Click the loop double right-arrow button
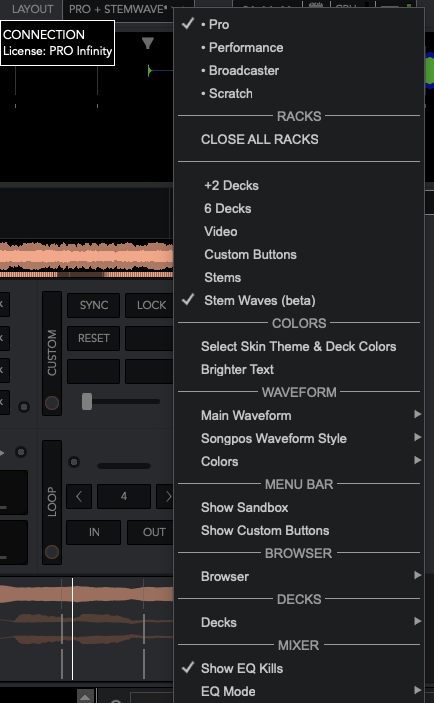This screenshot has height=703, width=434. 165,496
